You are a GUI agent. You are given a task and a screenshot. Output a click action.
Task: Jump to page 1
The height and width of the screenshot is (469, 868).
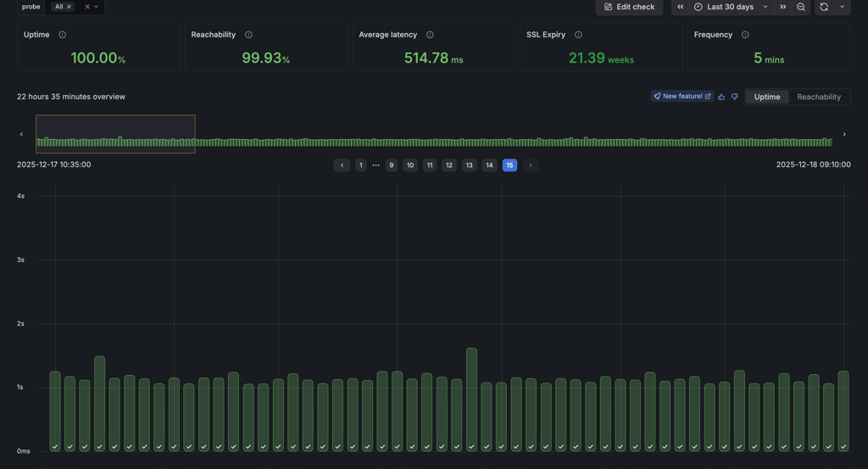[361, 165]
